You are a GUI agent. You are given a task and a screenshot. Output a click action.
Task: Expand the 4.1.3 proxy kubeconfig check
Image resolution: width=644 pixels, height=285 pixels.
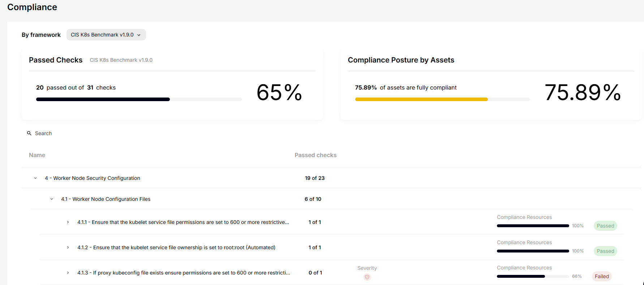point(68,273)
